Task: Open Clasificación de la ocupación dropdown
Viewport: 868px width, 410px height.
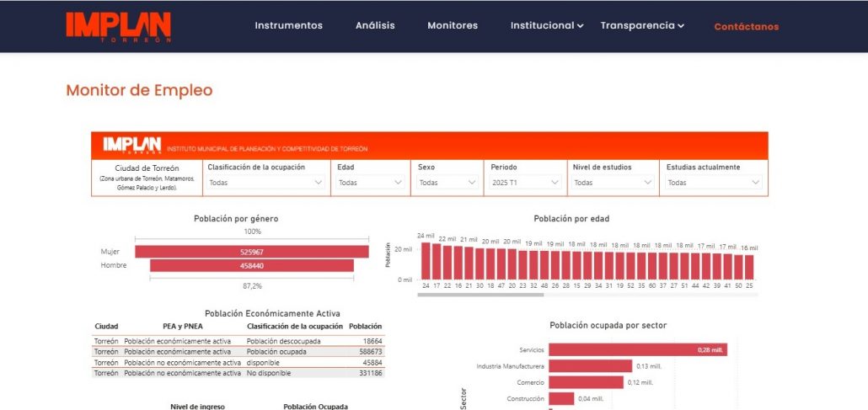Action: tap(265, 182)
